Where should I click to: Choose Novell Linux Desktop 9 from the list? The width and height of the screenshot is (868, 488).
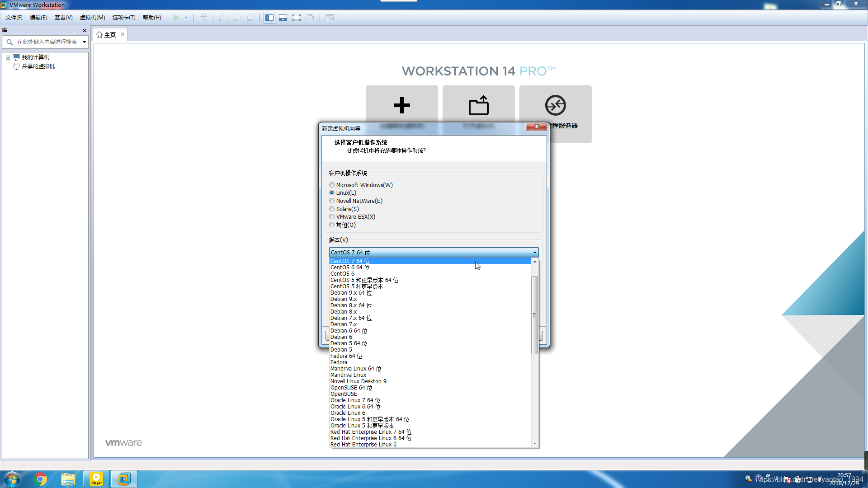(x=430, y=381)
